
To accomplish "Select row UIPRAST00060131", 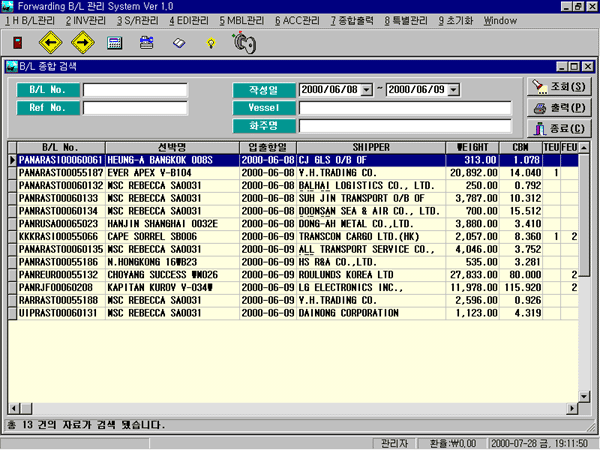I will coord(293,313).
